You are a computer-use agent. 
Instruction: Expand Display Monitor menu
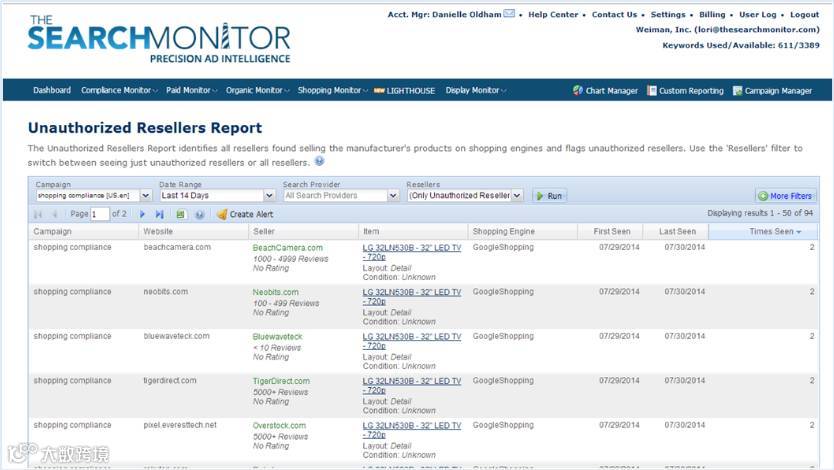(476, 90)
